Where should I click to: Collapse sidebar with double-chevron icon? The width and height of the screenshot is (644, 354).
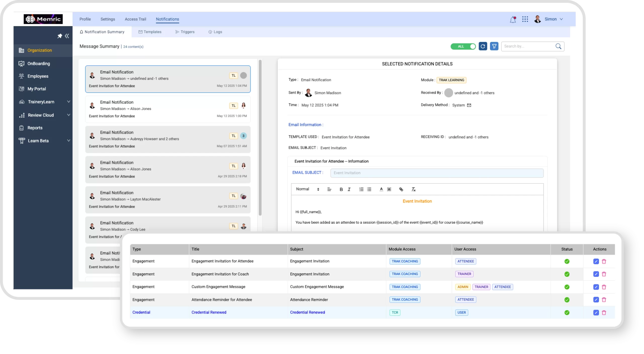pos(67,36)
